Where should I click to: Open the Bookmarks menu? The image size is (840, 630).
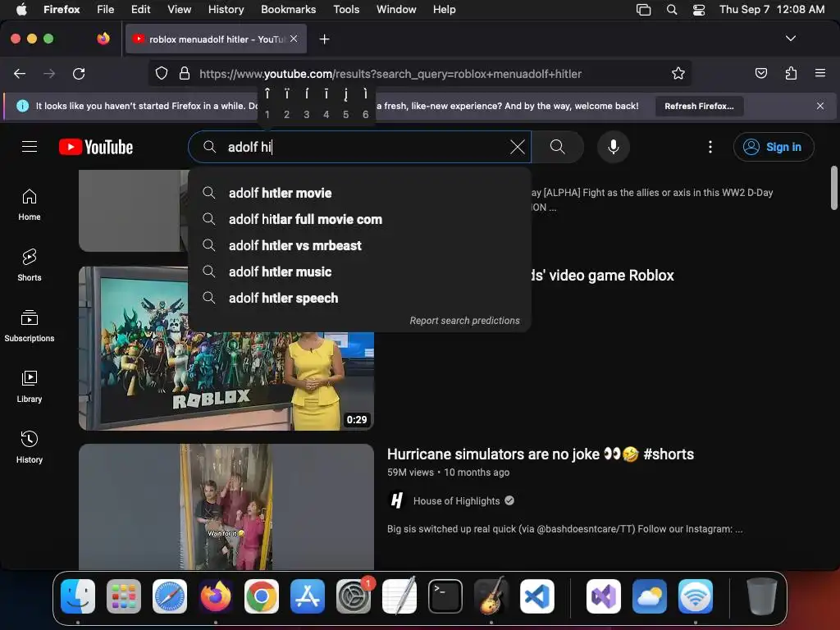(x=288, y=9)
